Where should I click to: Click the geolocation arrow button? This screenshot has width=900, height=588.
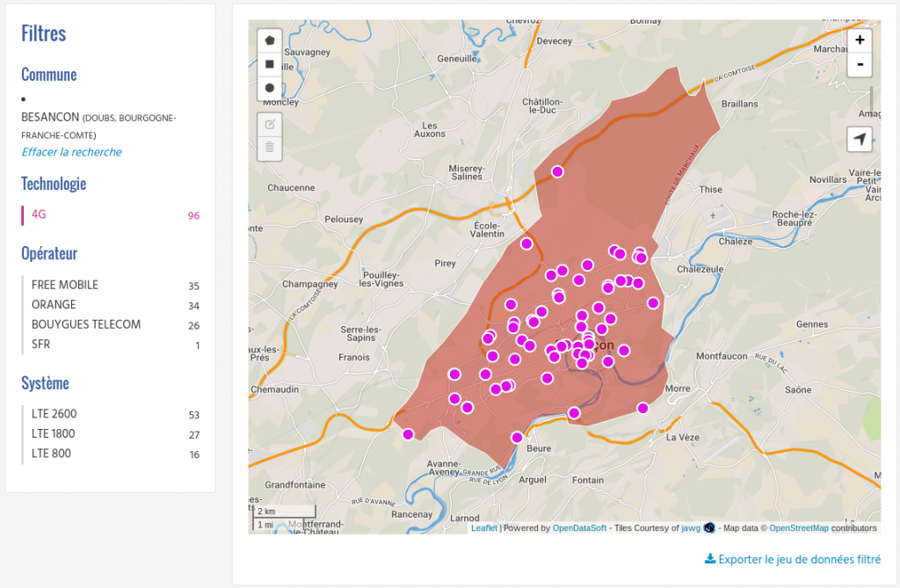point(860,140)
